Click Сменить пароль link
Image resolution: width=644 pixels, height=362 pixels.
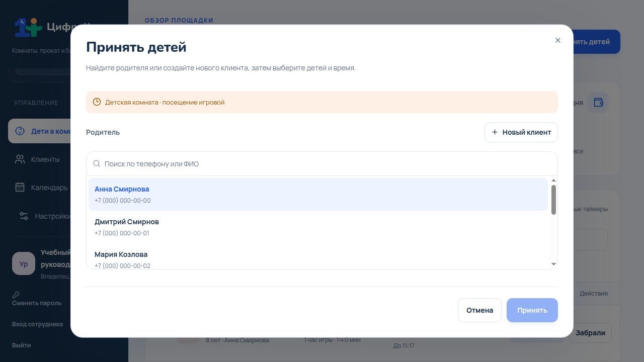point(37,303)
